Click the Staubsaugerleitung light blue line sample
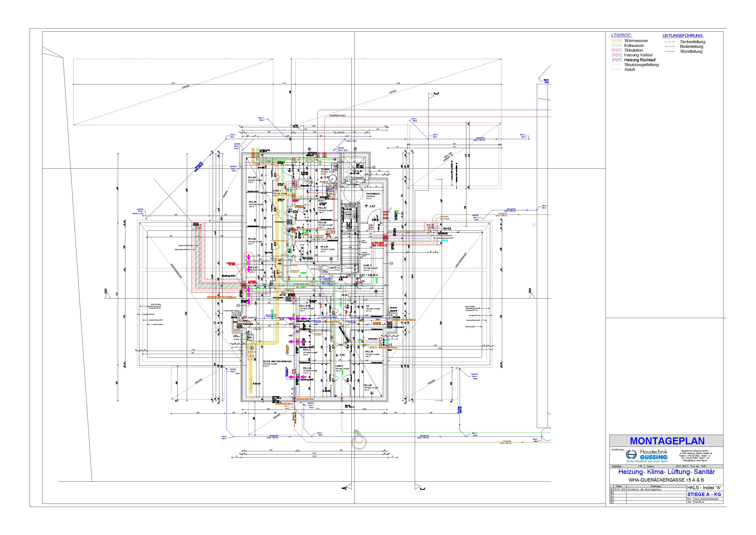The height and width of the screenshot is (535, 756). [616, 65]
